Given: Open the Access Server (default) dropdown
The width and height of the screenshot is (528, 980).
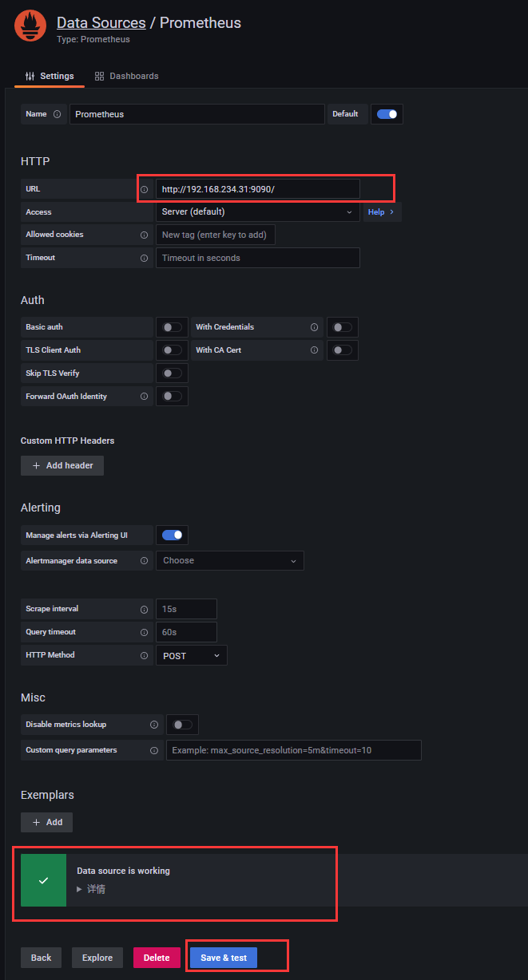Looking at the screenshot, I should click(257, 212).
